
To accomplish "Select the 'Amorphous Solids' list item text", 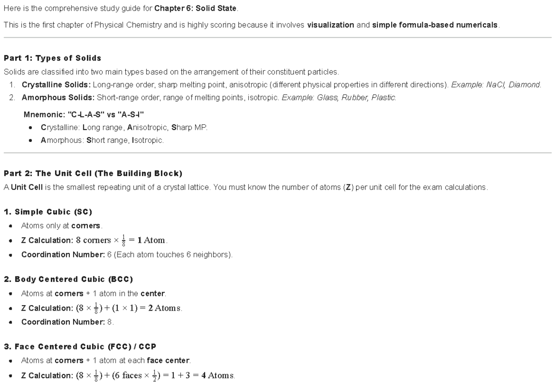I will (58, 98).
